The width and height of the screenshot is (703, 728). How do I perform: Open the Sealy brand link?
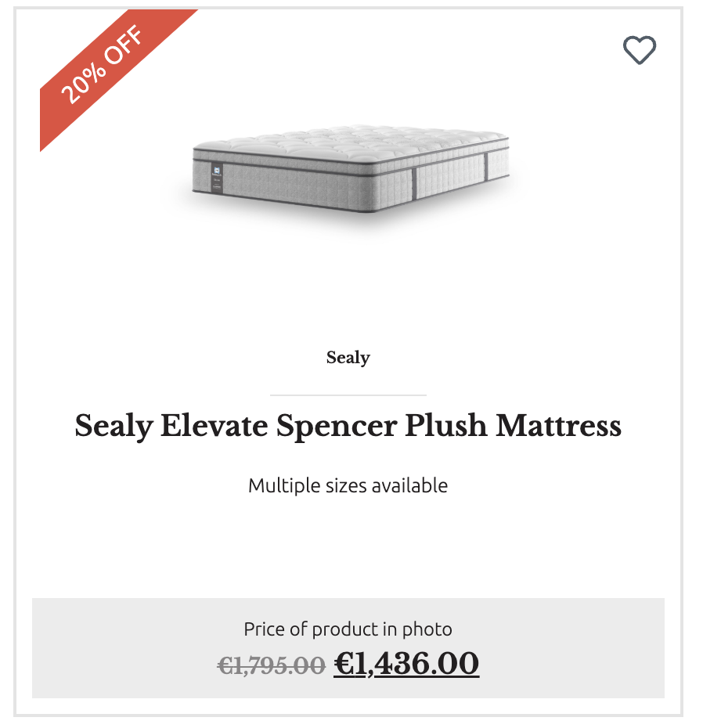pyautogui.click(x=348, y=358)
